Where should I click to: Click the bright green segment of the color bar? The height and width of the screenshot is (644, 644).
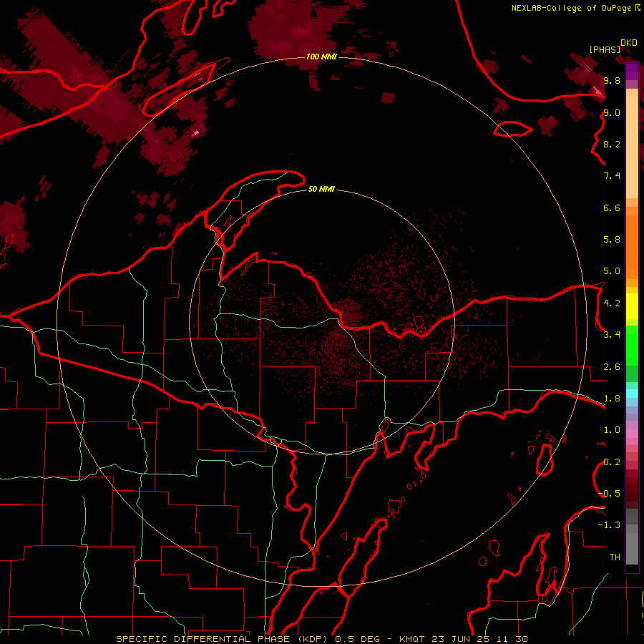[632, 346]
